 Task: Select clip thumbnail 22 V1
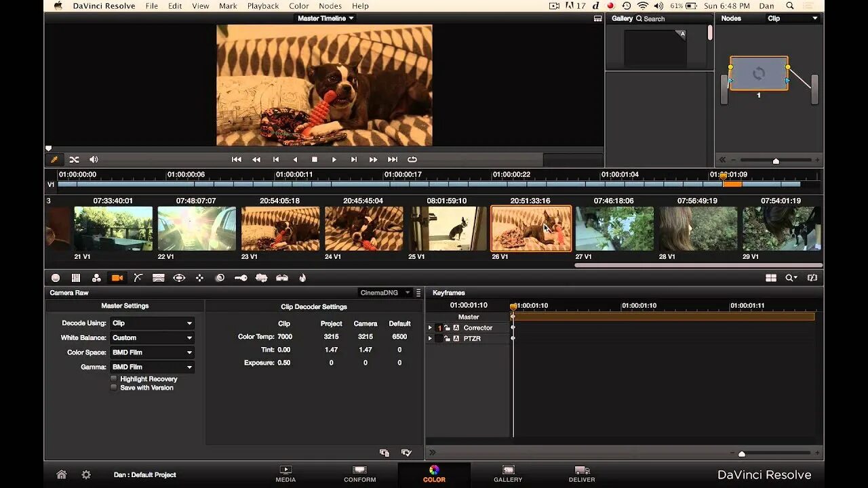197,229
